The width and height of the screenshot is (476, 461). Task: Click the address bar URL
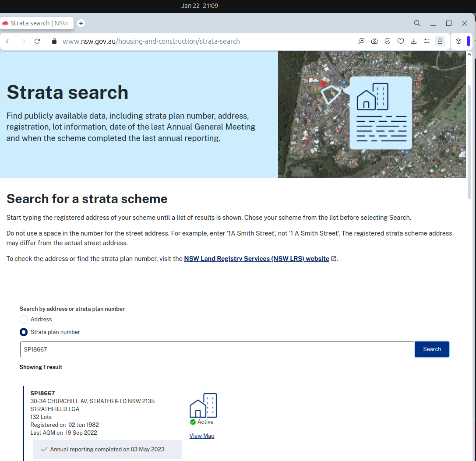(x=151, y=41)
